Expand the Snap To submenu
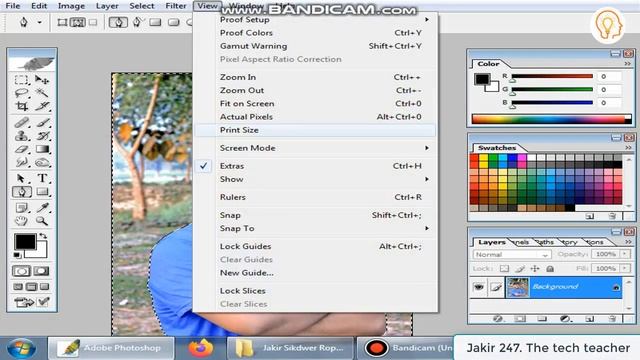 click(315, 229)
